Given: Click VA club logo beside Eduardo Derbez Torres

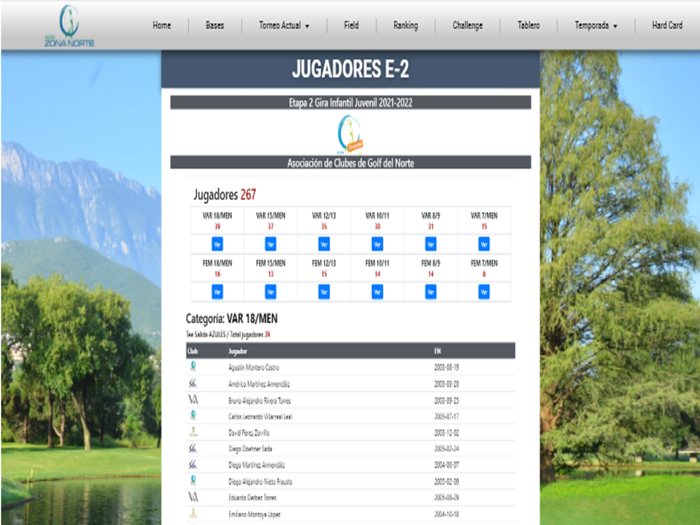Looking at the screenshot, I should pyautogui.click(x=193, y=497).
